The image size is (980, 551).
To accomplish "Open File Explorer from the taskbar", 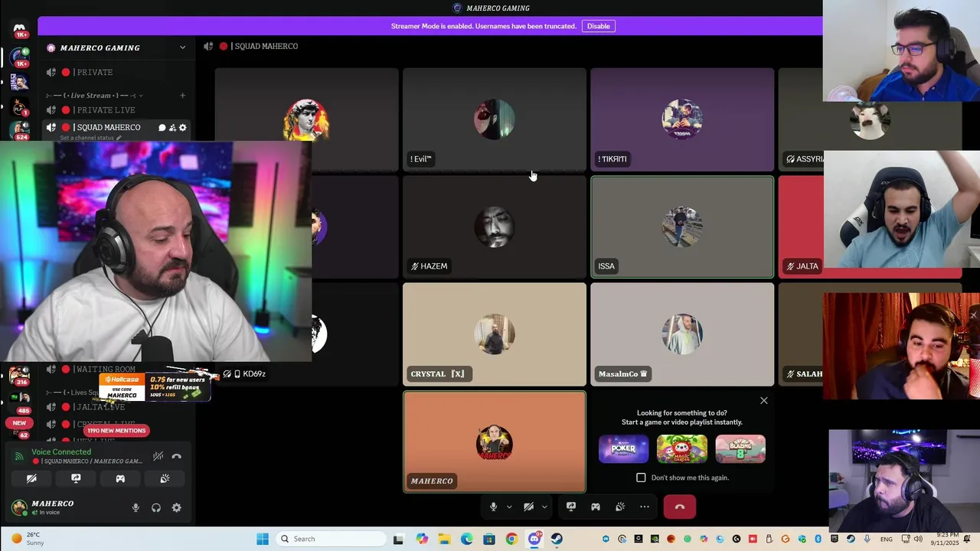I will 444,539.
